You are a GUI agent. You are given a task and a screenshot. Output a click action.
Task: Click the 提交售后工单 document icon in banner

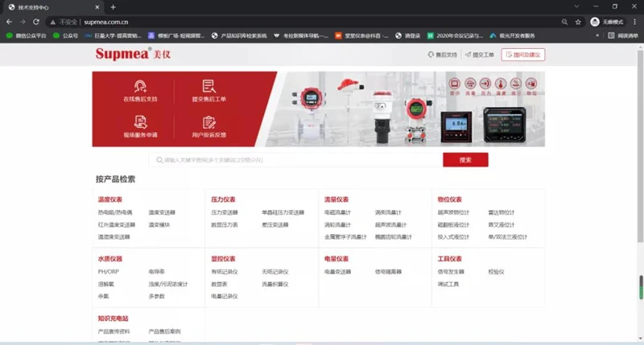pyautogui.click(x=208, y=86)
